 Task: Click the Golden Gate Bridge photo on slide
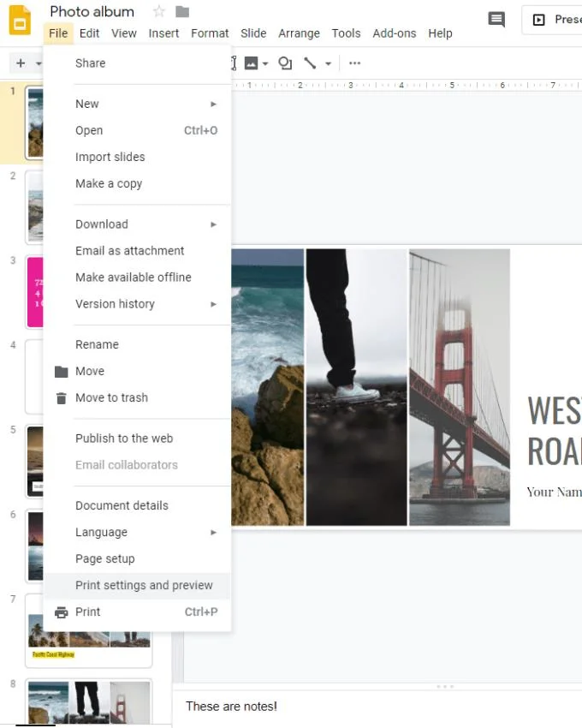pyautogui.click(x=459, y=387)
